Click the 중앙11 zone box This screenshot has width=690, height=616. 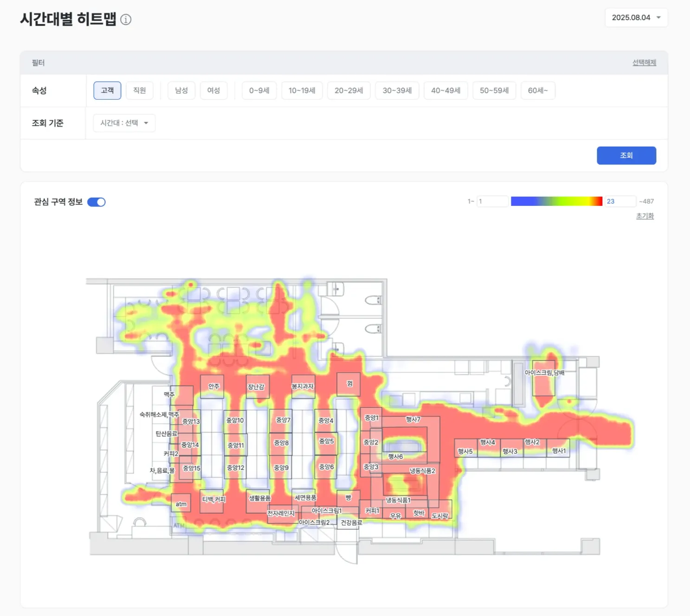(x=236, y=445)
